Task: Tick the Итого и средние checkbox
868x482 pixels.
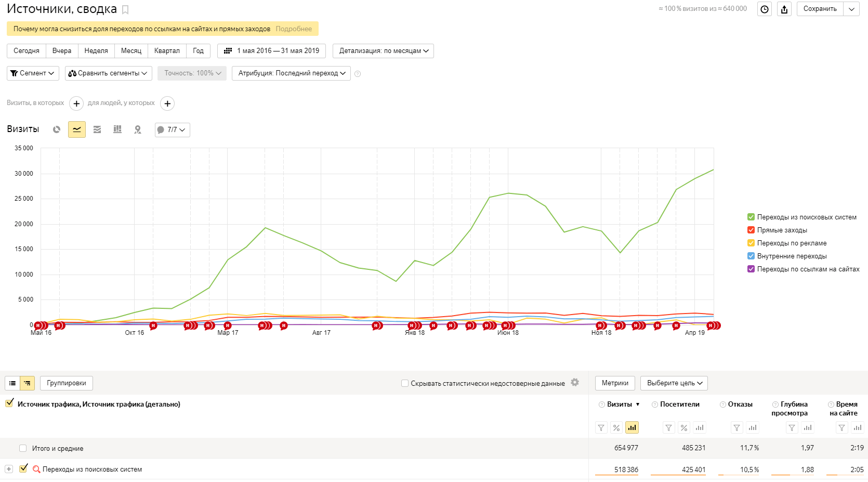Action: click(x=23, y=448)
